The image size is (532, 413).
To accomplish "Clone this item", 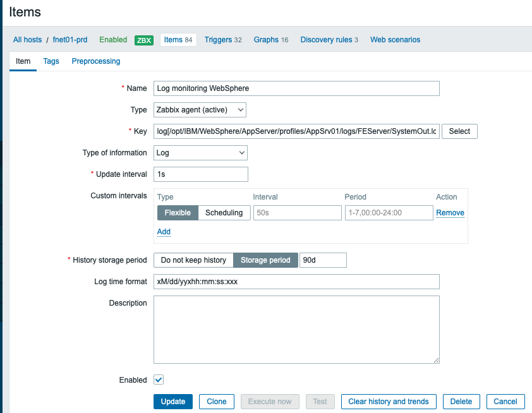I will [x=217, y=402].
